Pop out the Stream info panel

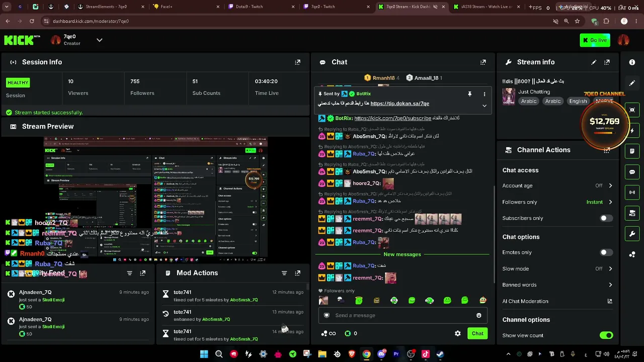[x=607, y=62]
